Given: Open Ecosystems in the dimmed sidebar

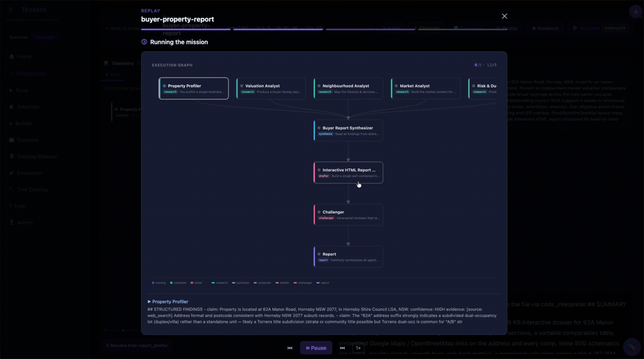Looking at the screenshot, I should 30,73.
